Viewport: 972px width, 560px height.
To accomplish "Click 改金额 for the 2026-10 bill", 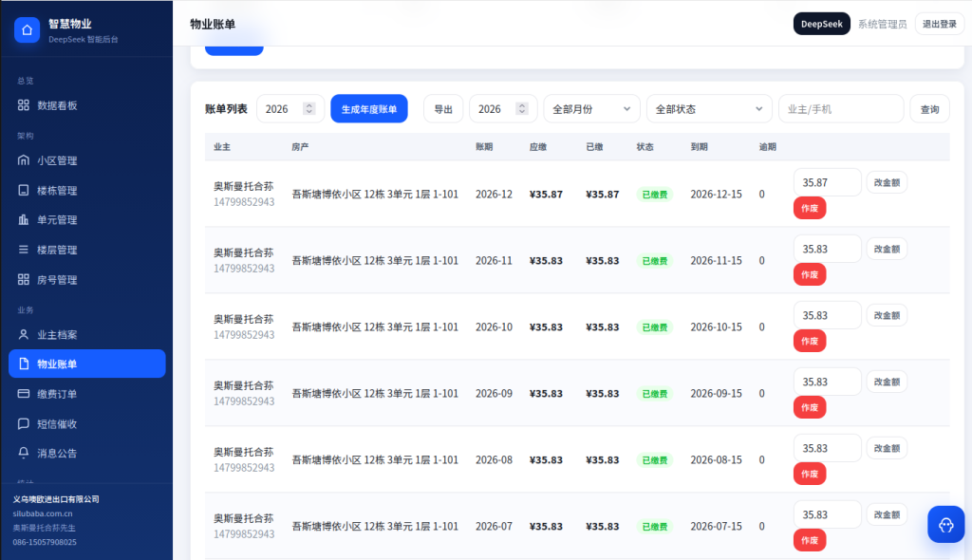I will (x=887, y=315).
